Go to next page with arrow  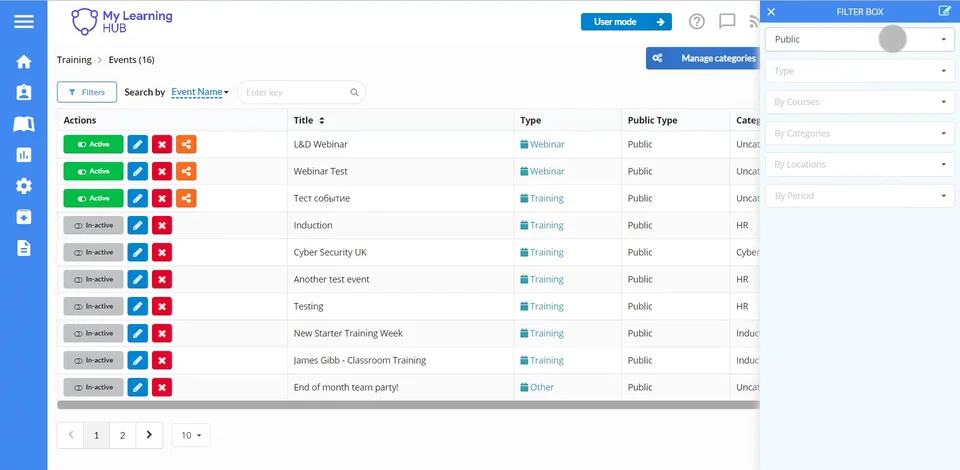click(x=149, y=435)
